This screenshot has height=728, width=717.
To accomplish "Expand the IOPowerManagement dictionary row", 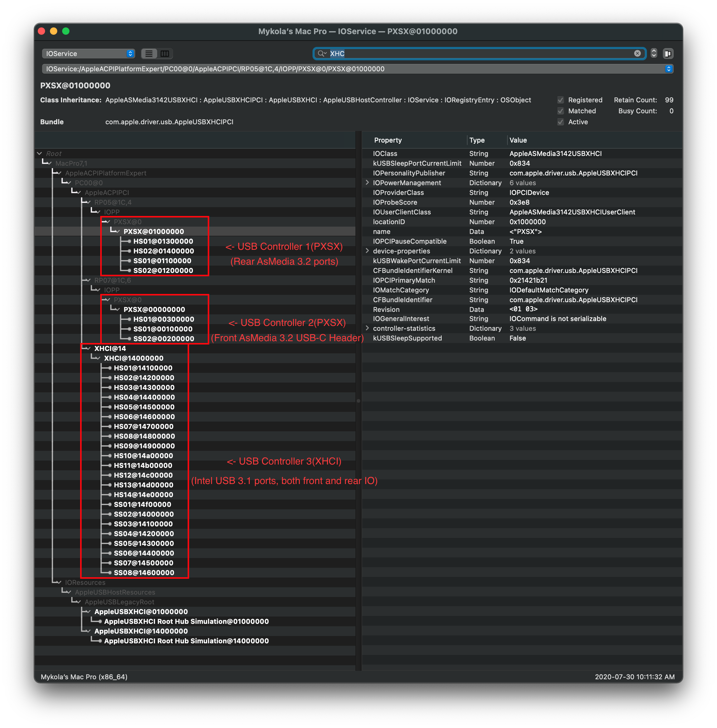I will click(367, 183).
